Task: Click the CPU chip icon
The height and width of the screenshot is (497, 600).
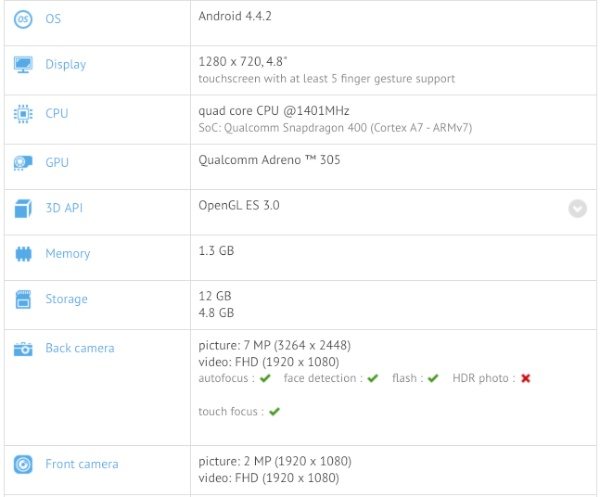Action: pyautogui.click(x=23, y=114)
